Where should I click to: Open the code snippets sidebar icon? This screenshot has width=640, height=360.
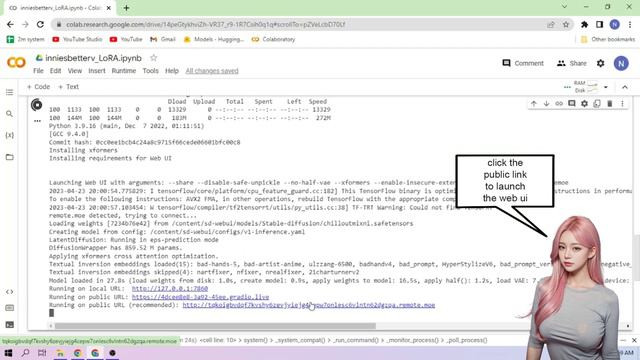tap(9, 292)
